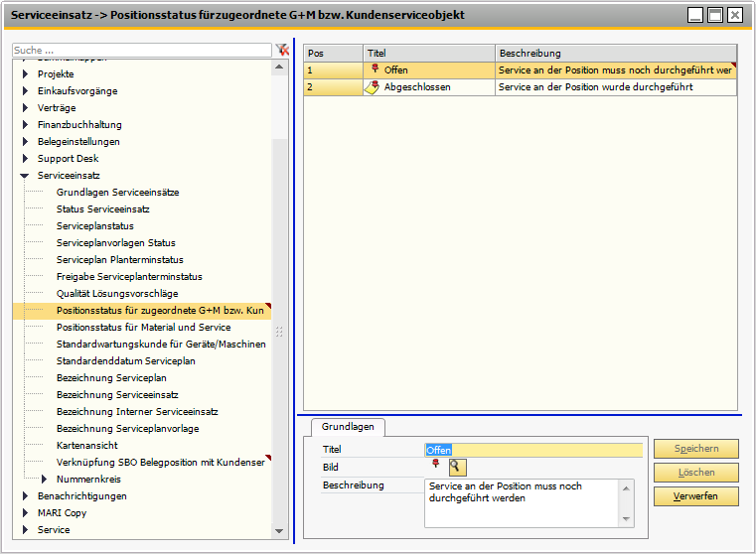Expand the Finanzbuchhaltung tree node
This screenshot has height=554, width=756.
25,125
